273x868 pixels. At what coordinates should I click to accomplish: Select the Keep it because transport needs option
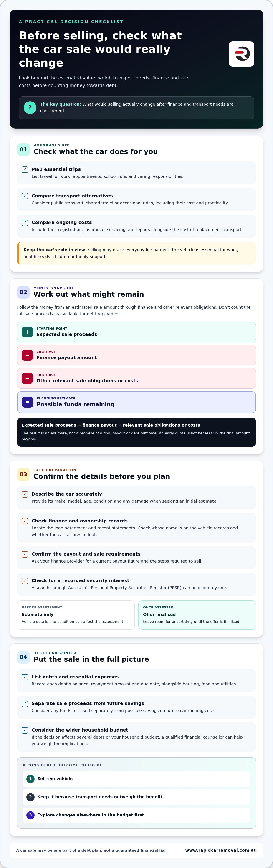point(136,797)
